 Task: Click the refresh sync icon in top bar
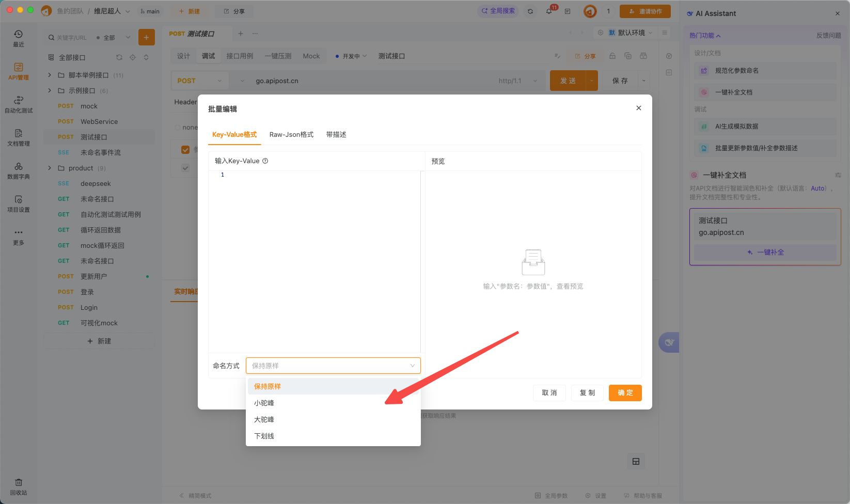530,11
